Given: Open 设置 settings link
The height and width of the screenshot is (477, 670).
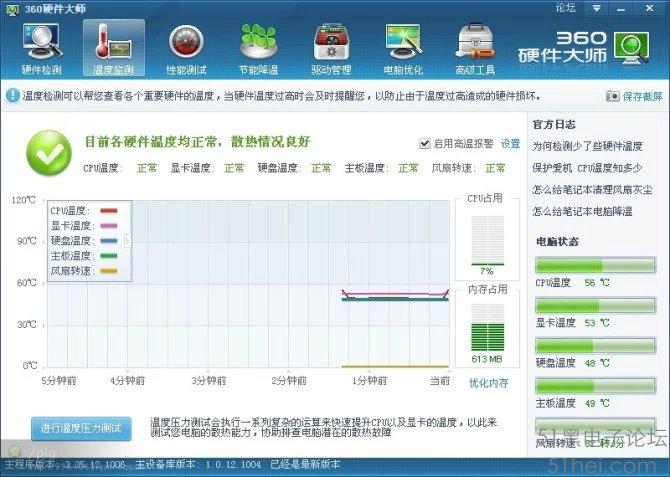Looking at the screenshot, I should pos(510,144).
